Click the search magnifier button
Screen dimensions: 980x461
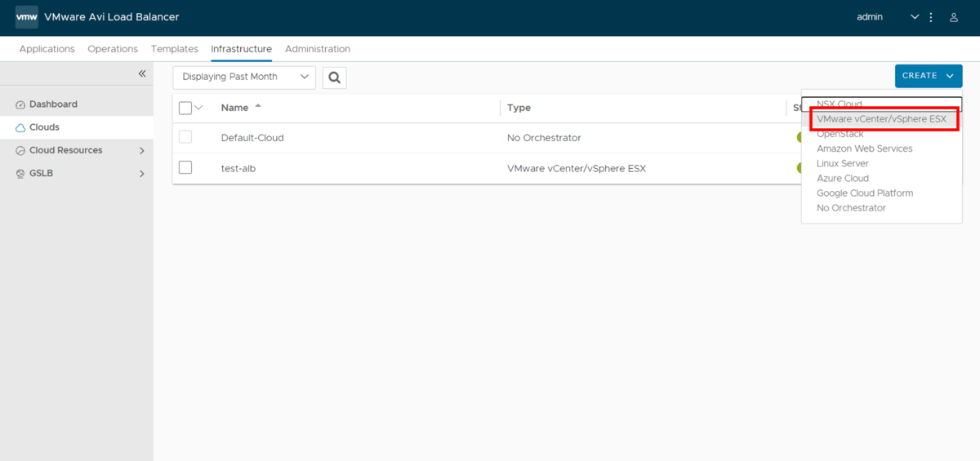coord(334,78)
